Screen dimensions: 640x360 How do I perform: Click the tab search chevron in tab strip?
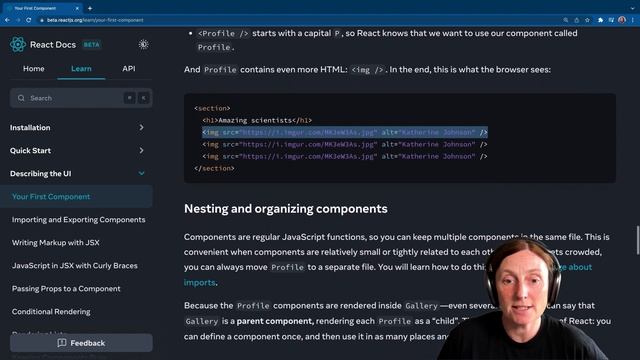pos(633,8)
